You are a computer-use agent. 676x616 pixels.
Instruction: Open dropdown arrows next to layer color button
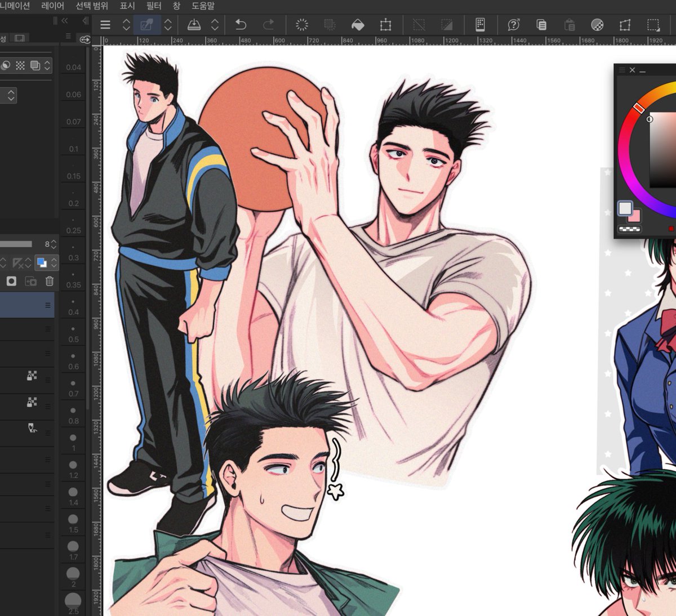54,262
